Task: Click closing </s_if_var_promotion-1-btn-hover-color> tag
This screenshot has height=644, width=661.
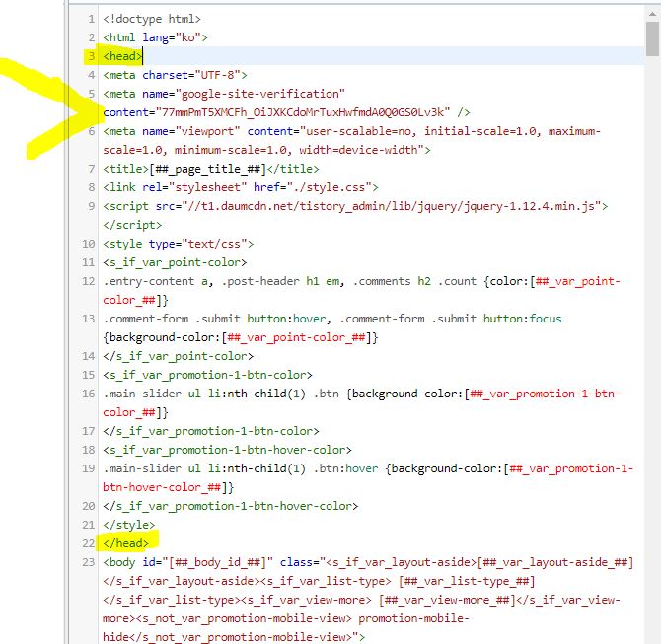Action: 230,506
